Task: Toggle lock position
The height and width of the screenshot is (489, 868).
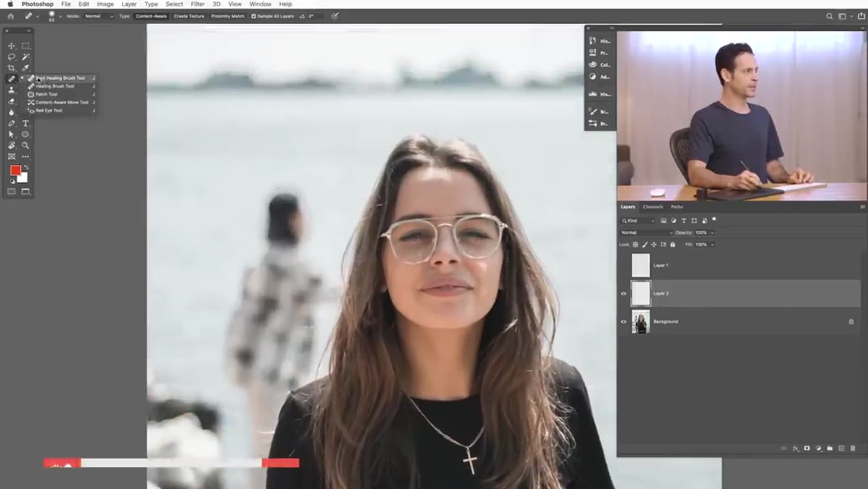Action: tap(654, 244)
